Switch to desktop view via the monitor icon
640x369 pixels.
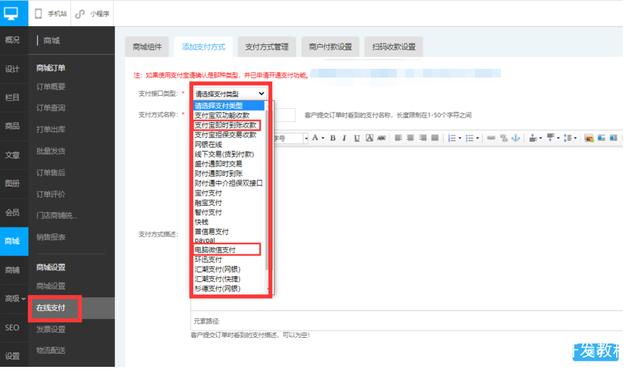11,13
